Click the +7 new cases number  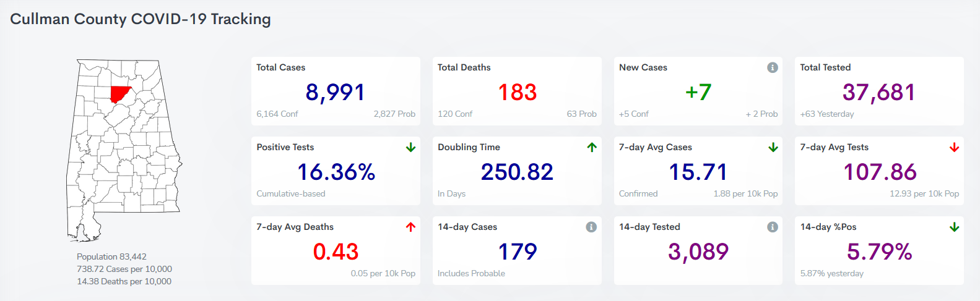698,92
